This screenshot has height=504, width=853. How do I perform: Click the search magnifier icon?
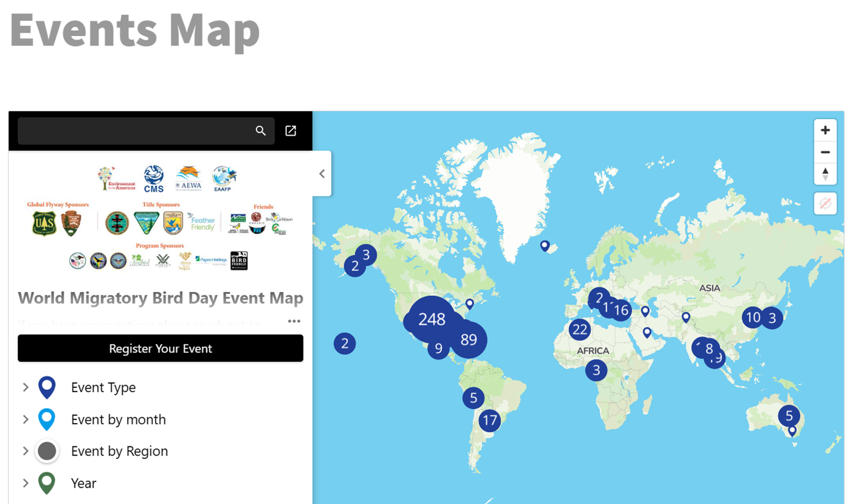[261, 131]
